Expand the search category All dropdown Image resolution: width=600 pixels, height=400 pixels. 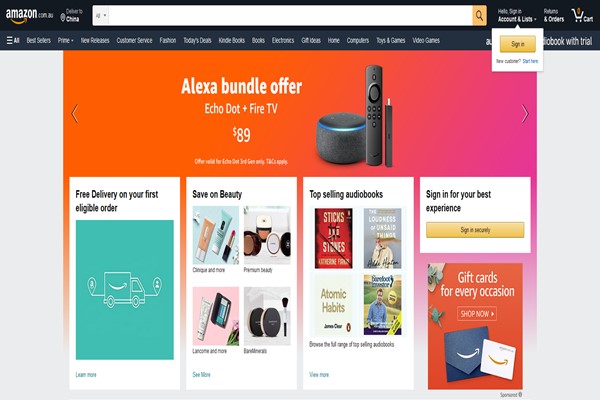click(x=101, y=16)
